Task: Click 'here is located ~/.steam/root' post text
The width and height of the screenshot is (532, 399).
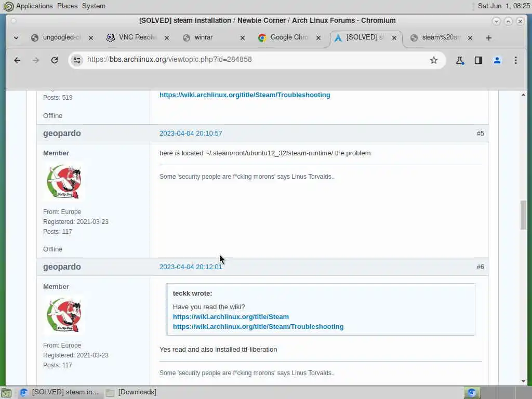Action: (x=265, y=153)
